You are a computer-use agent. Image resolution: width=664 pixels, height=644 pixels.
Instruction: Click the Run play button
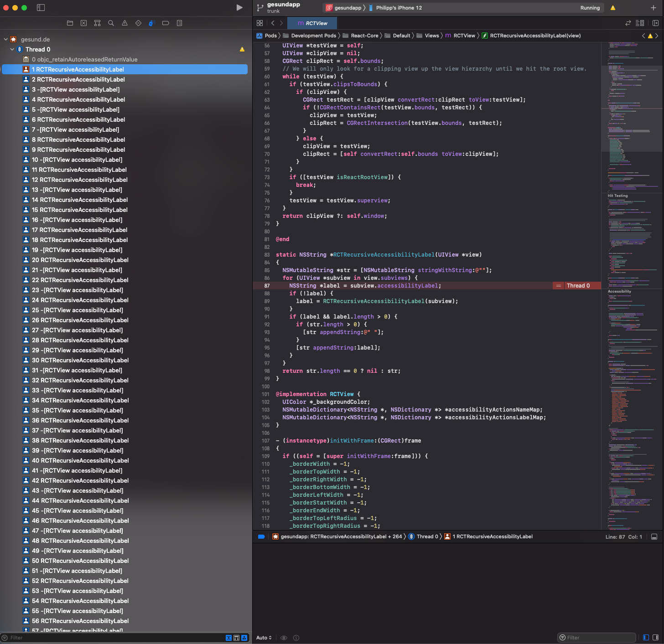pyautogui.click(x=239, y=8)
